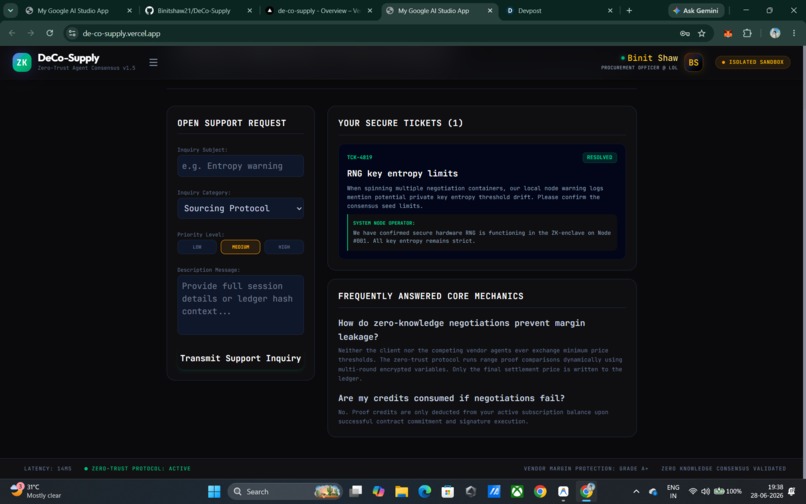Click the zero-knowledge negotiations FAQ question
Screen dimensions: 806x504
(461, 330)
